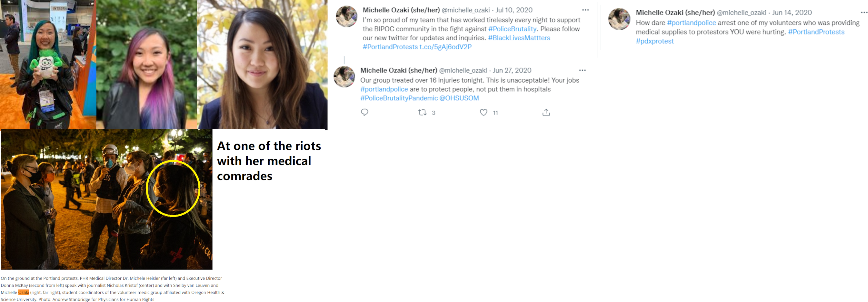This screenshot has height=302, width=868.
Task: Open the #BlackLivesMattters hashtag link
Action: pyautogui.click(x=519, y=38)
